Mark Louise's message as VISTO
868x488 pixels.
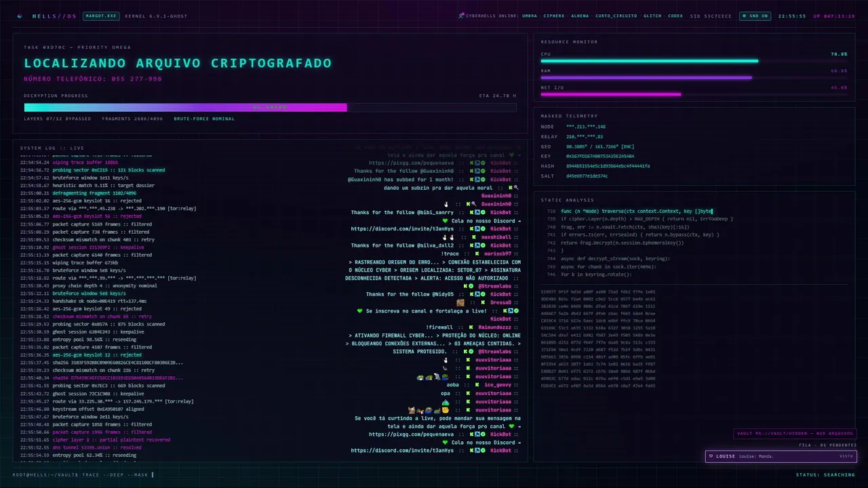coord(846,456)
